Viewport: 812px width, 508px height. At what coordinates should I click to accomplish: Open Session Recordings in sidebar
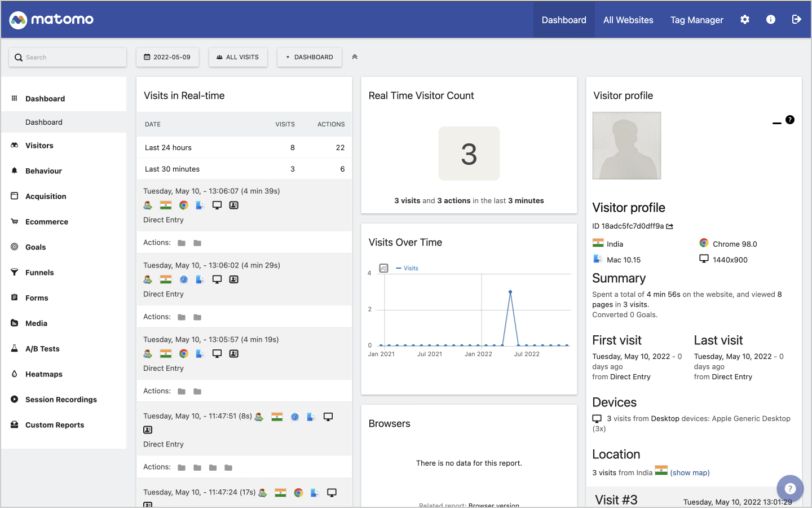pos(61,400)
